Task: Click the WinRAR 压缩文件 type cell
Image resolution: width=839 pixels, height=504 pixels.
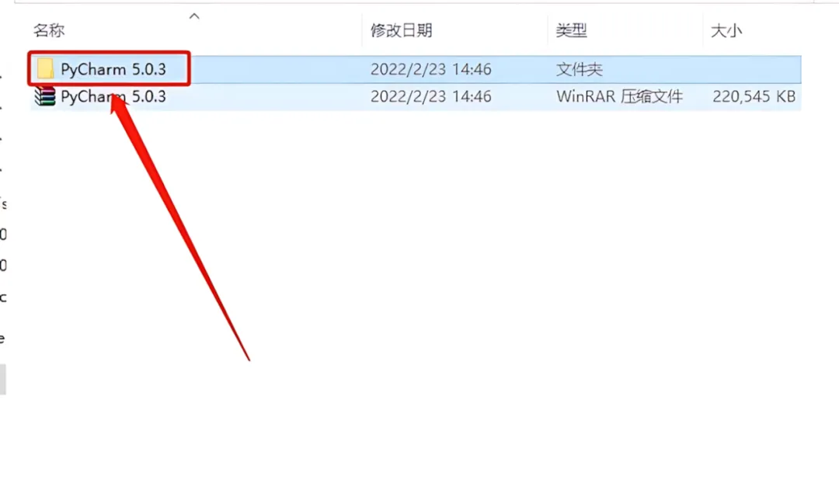Action: [x=619, y=96]
